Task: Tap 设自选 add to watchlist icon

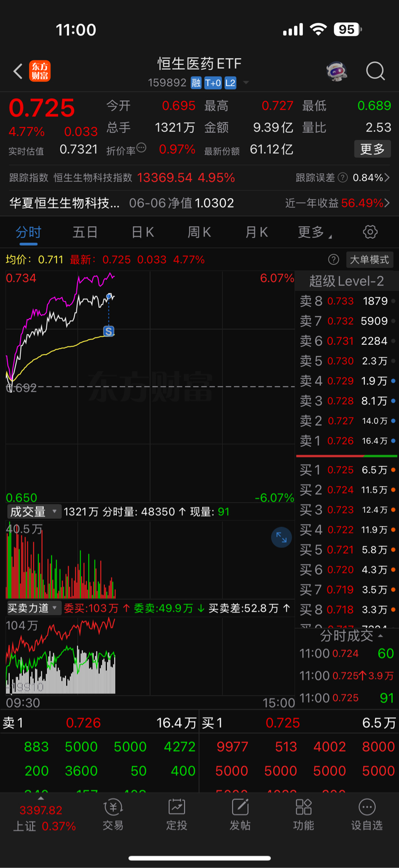Action: (x=367, y=814)
